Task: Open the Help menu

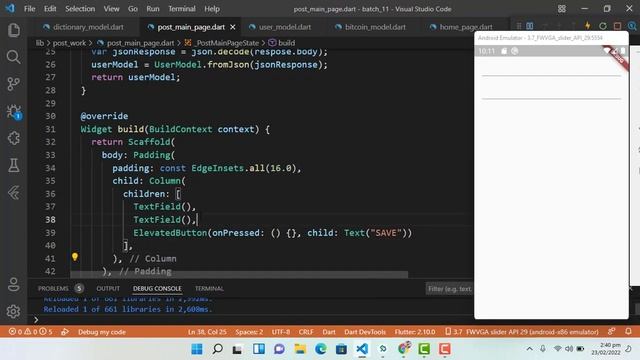Action: (x=212, y=9)
